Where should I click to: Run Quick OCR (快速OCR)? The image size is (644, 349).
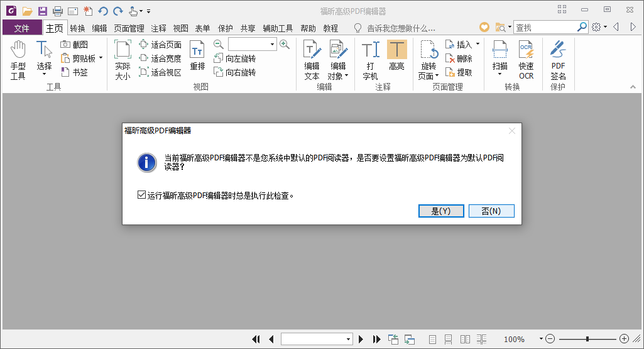click(526, 60)
